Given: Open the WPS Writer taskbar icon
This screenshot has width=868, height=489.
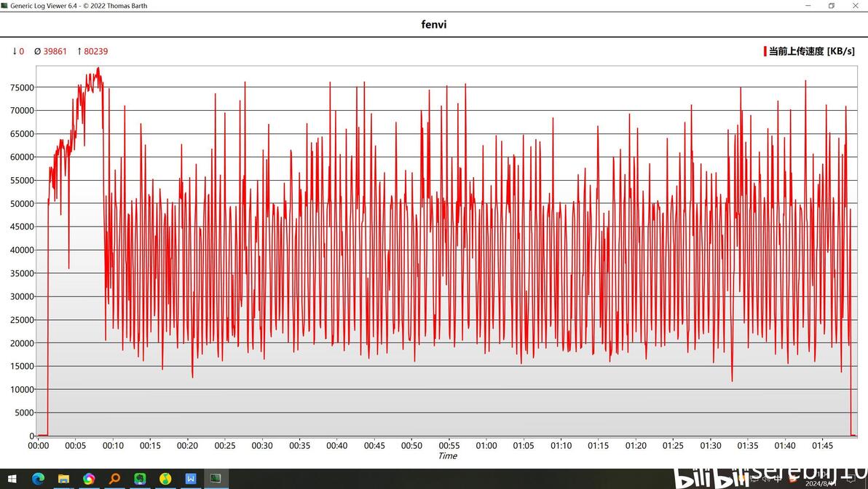Looking at the screenshot, I should click(x=191, y=479).
